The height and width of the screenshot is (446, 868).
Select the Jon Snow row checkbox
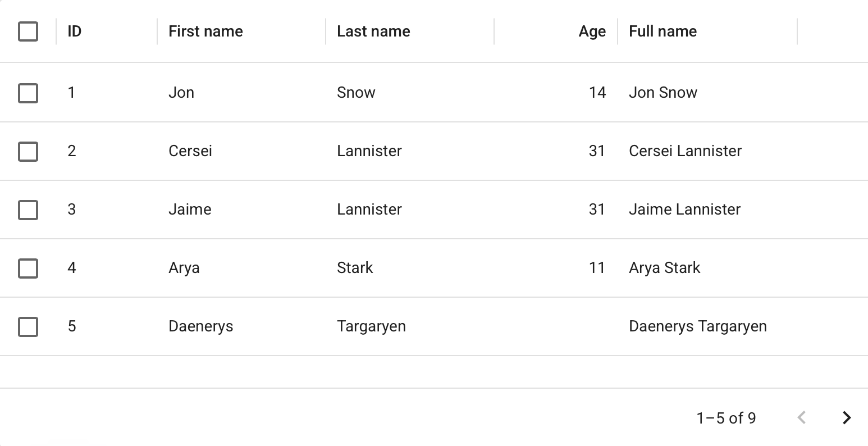point(28,93)
